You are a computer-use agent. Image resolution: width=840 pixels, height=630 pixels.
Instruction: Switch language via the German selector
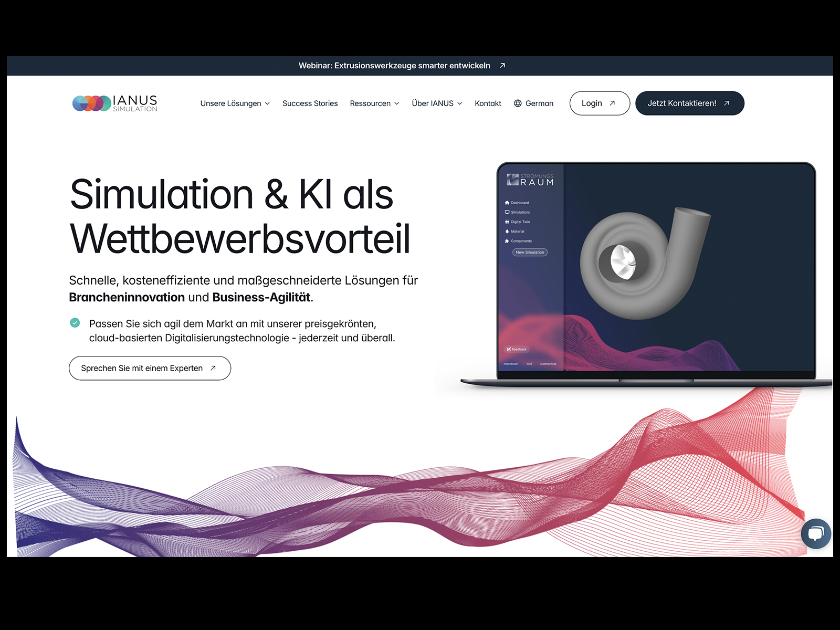tap(533, 103)
